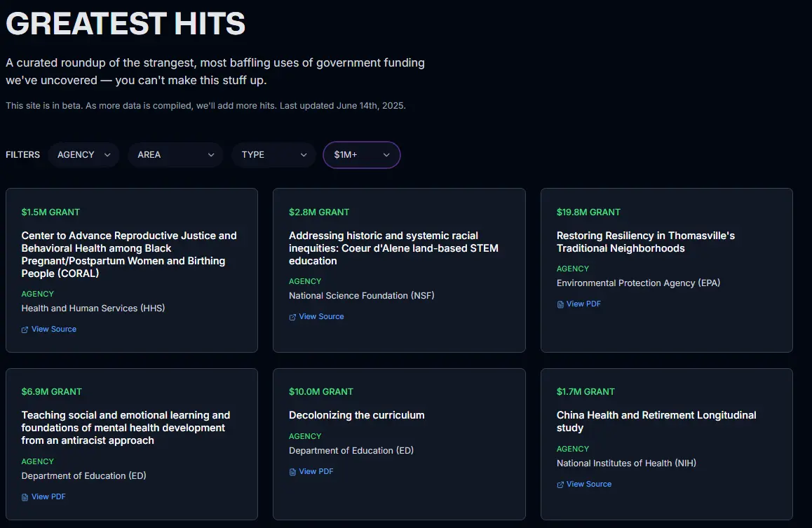Click the PDF icon in the Thomasville card
The height and width of the screenshot is (528, 812).
[560, 304]
